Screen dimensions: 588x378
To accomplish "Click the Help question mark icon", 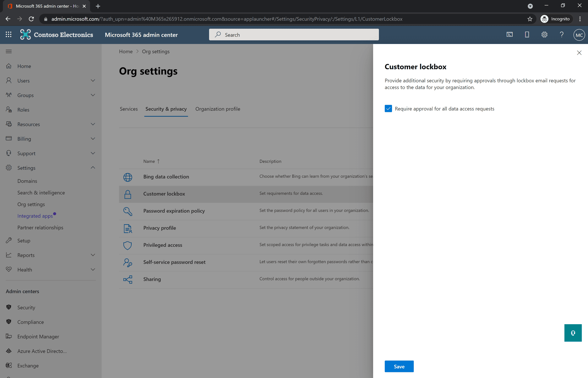I will click(562, 35).
